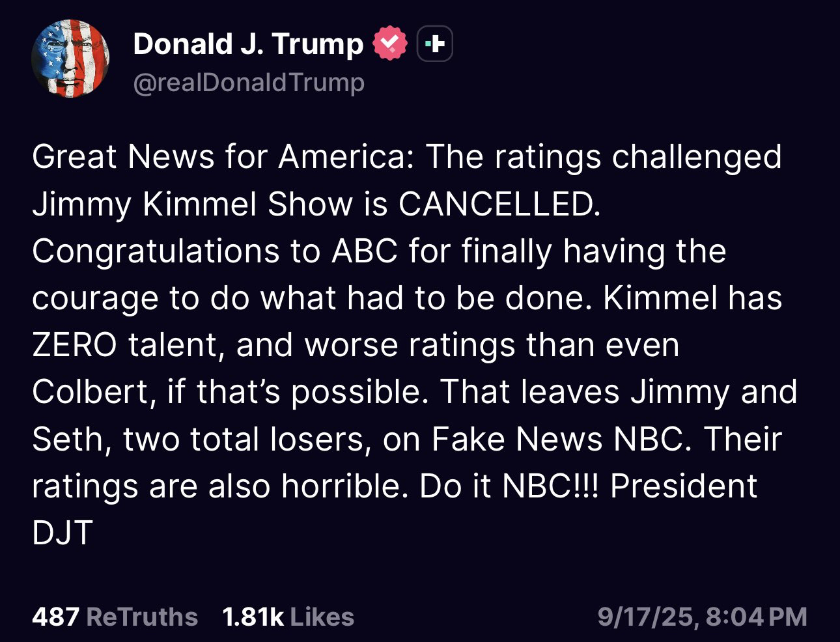Image resolution: width=840 pixels, height=642 pixels.
Task: Click the 9/17/25, 8:04 PM timestamp
Action: 702,617
